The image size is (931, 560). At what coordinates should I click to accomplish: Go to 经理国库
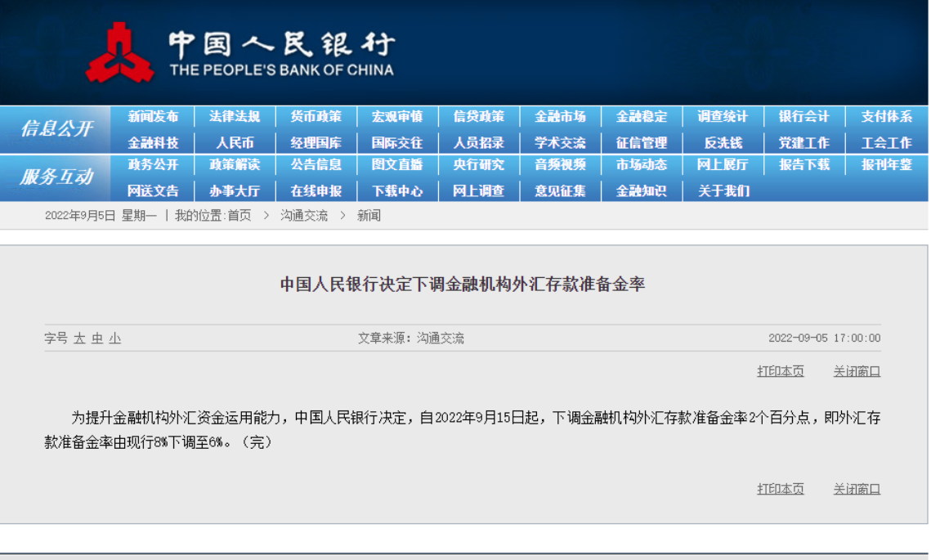pyautogui.click(x=316, y=142)
